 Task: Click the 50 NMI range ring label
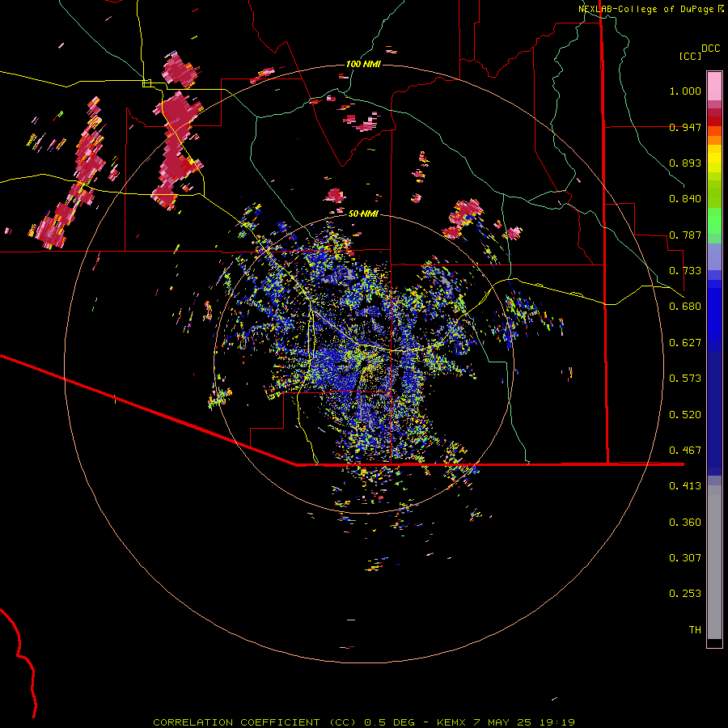tap(363, 214)
